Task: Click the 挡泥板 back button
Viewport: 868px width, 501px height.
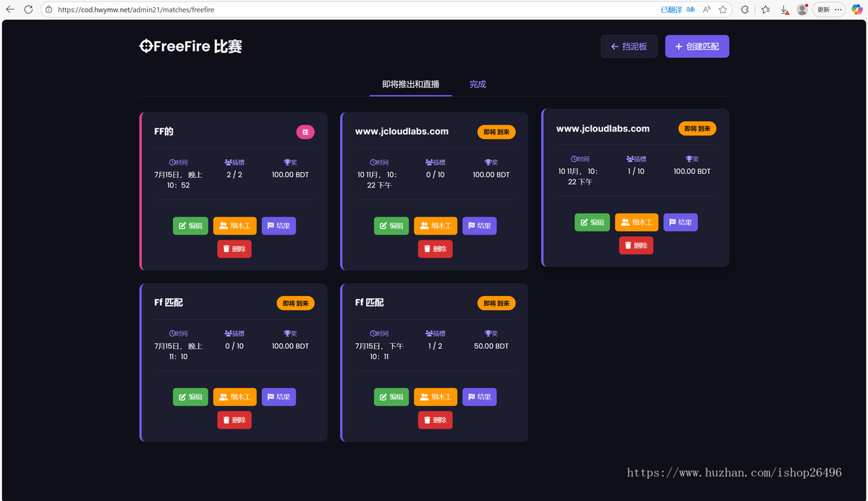Action: click(629, 46)
